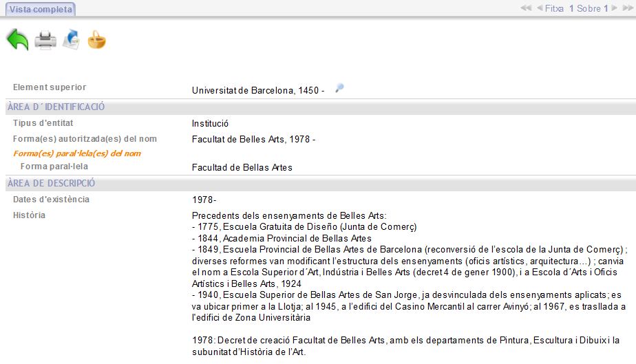636x364 pixels.
Task: Click the document export icon
Action: click(71, 40)
